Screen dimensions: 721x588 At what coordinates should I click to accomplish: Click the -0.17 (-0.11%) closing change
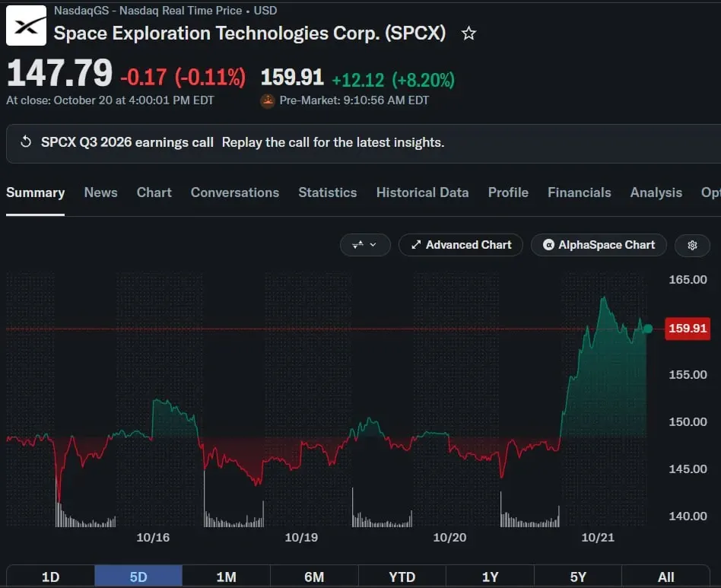point(183,78)
